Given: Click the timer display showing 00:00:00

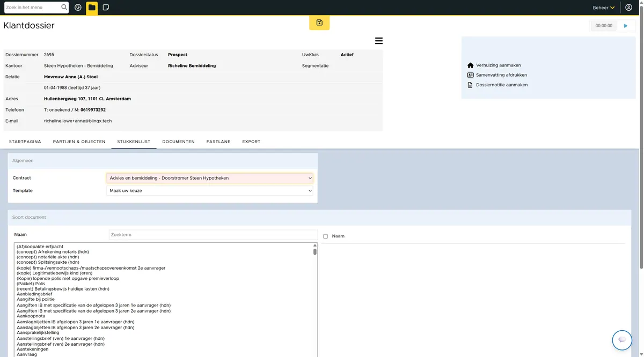Looking at the screenshot, I should (604, 26).
